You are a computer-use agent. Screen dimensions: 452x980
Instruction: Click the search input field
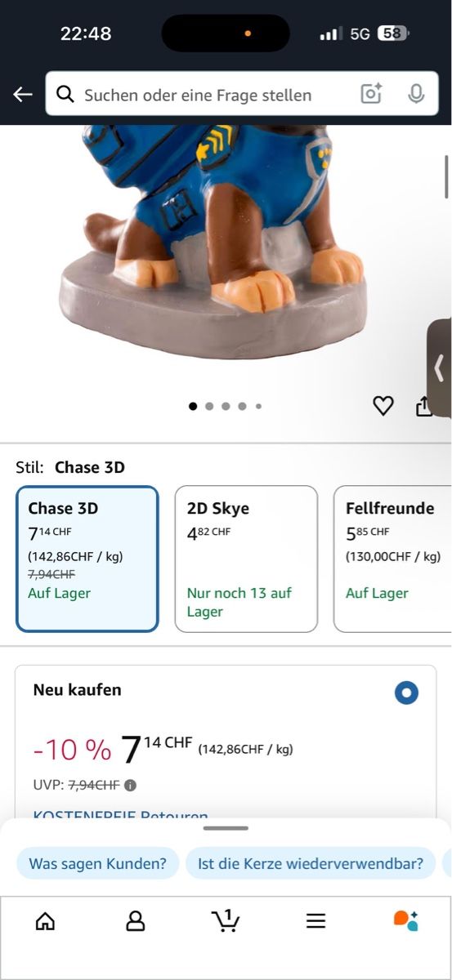pos(217,95)
